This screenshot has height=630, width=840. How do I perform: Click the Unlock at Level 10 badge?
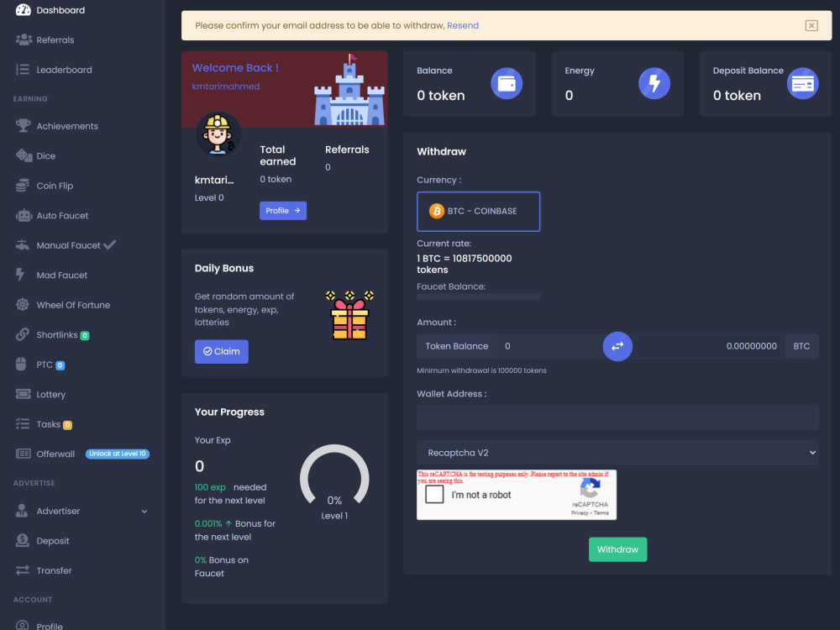pyautogui.click(x=118, y=454)
